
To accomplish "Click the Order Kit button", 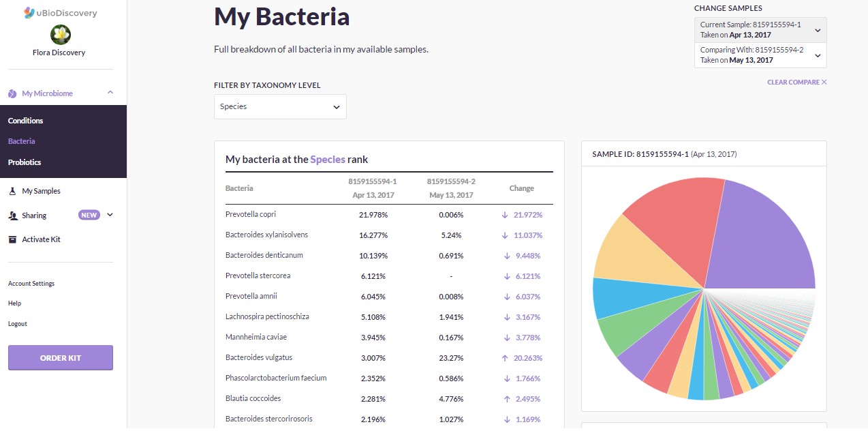I will pos(61,358).
